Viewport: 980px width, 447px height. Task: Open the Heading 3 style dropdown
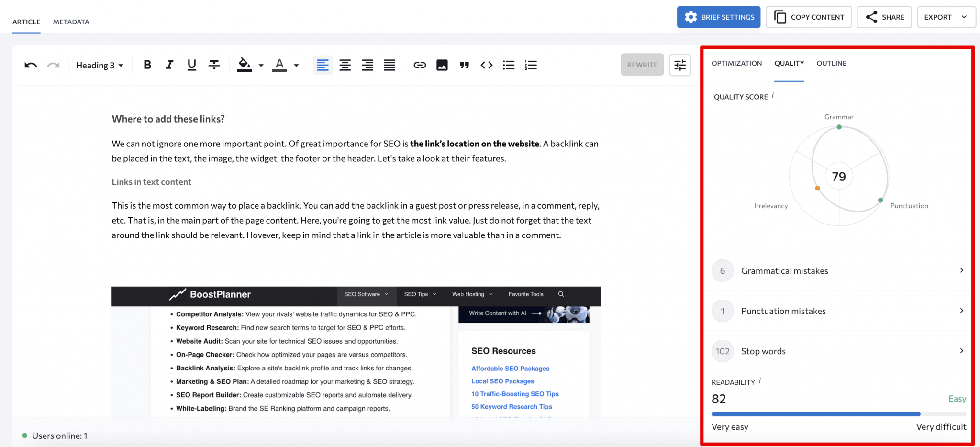(99, 65)
